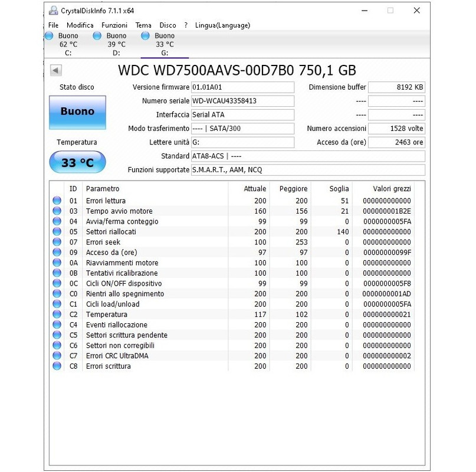Open the Lingua(Language) menu
Screen dimensions: 476x472
(x=222, y=25)
